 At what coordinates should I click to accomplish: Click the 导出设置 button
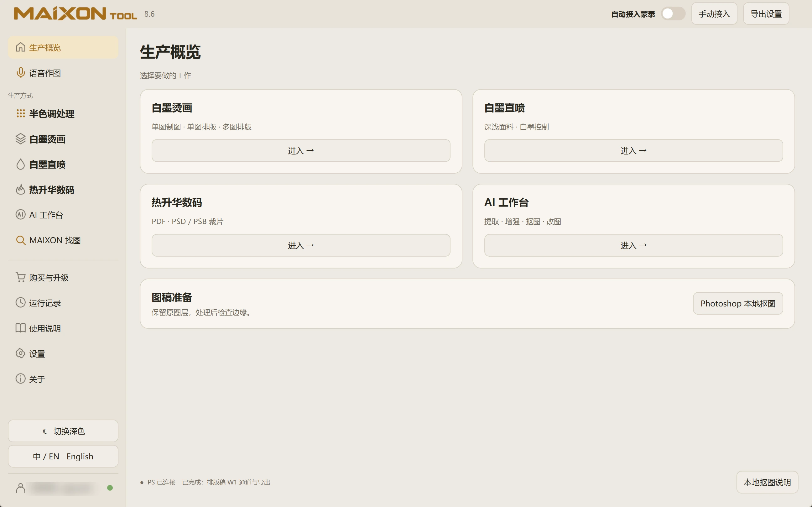pyautogui.click(x=766, y=14)
